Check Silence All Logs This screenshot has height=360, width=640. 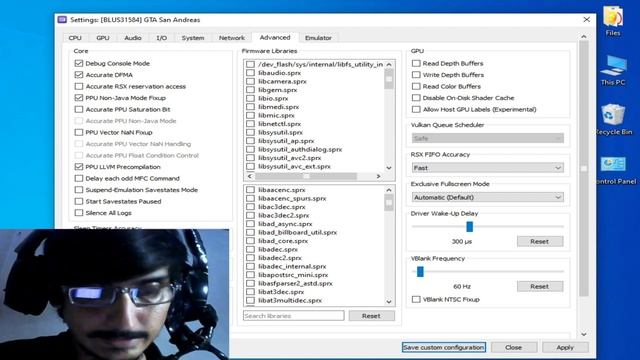[x=79, y=213]
